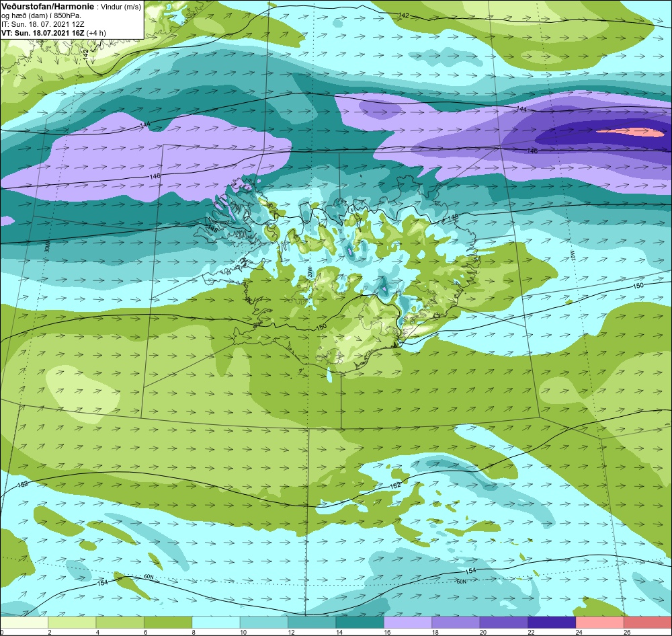
Task: Click the init time 'IT: Sun. 18. 07. 2021 12Z'
Action: tap(43, 24)
